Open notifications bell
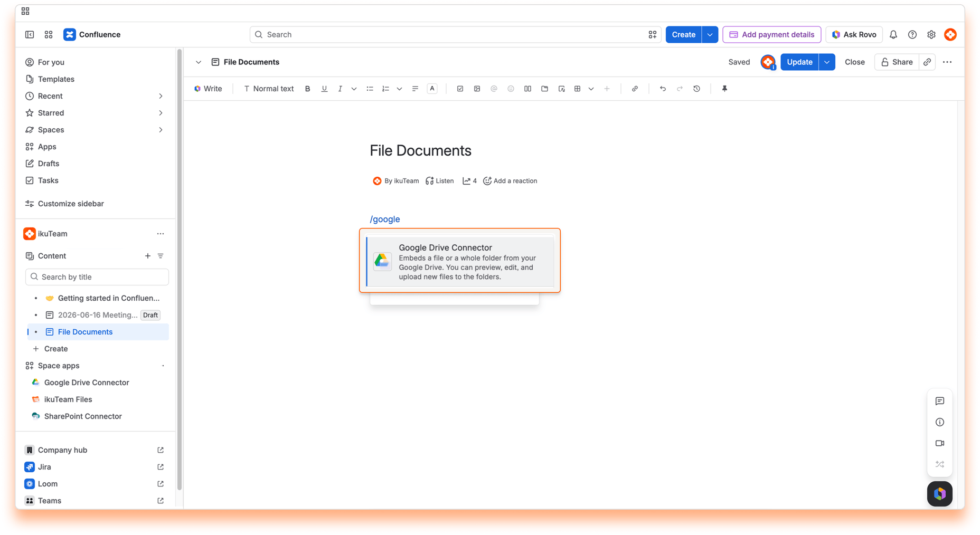The image size is (980, 535). 893,34
